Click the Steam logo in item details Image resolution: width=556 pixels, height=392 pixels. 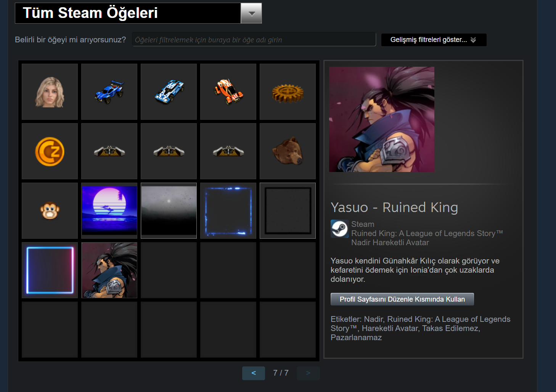coord(339,229)
